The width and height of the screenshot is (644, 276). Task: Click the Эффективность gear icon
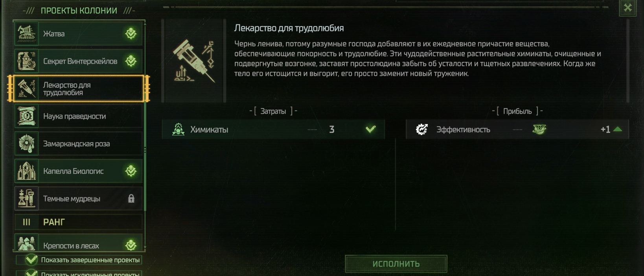pos(422,129)
